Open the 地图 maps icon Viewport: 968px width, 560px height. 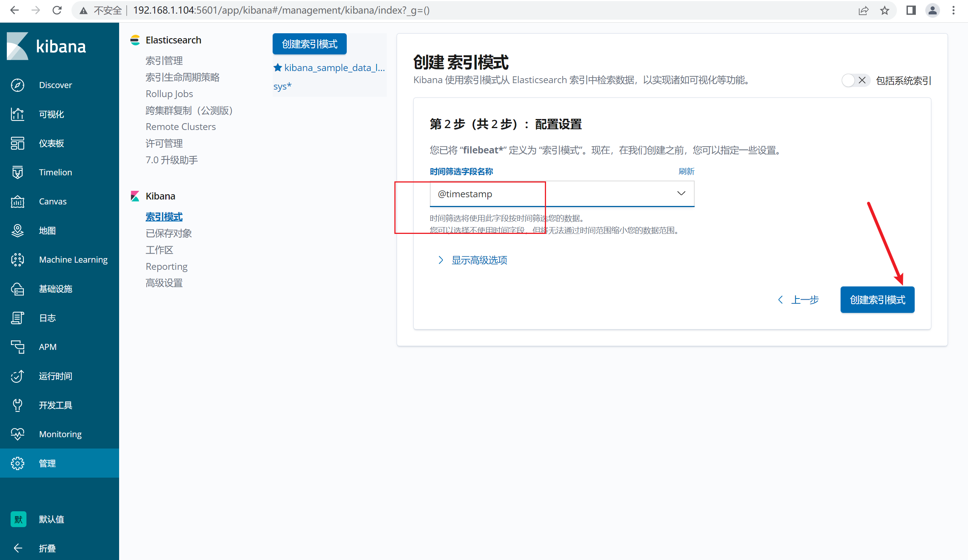click(17, 230)
